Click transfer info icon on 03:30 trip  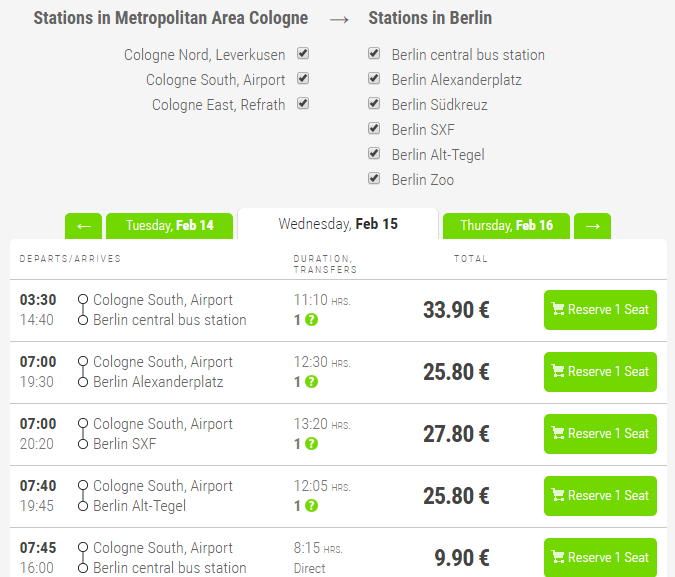311,320
